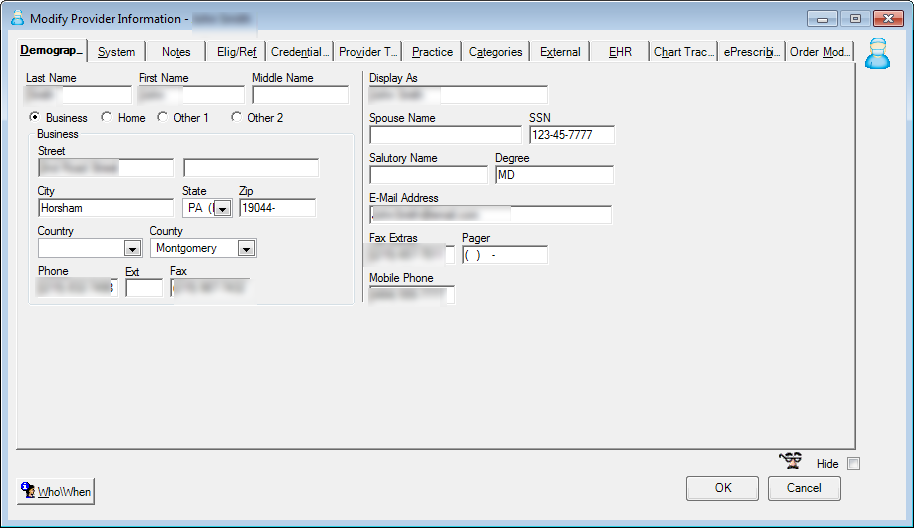Click the provider avatar icon beside tabs

click(877, 54)
